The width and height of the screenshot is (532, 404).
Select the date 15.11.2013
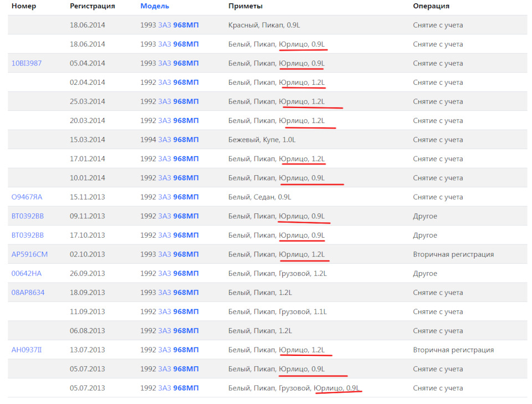(87, 197)
